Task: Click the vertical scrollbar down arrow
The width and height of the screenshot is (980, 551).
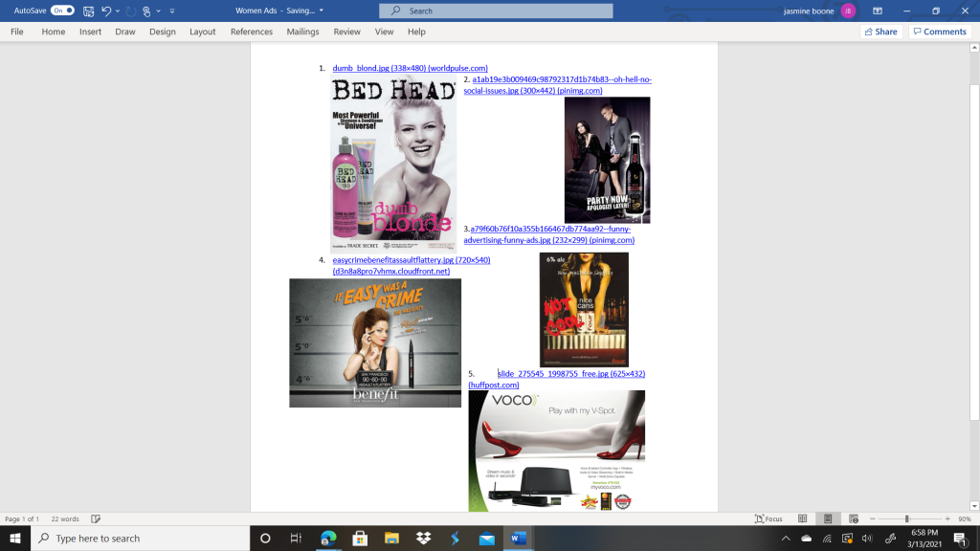Action: pyautogui.click(x=974, y=506)
